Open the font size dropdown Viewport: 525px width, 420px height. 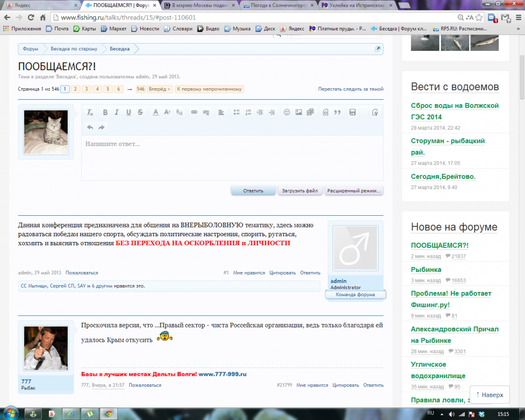[x=167, y=112]
